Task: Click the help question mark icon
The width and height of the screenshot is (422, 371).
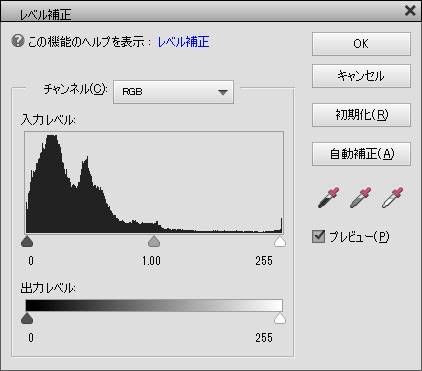Action: (18, 41)
